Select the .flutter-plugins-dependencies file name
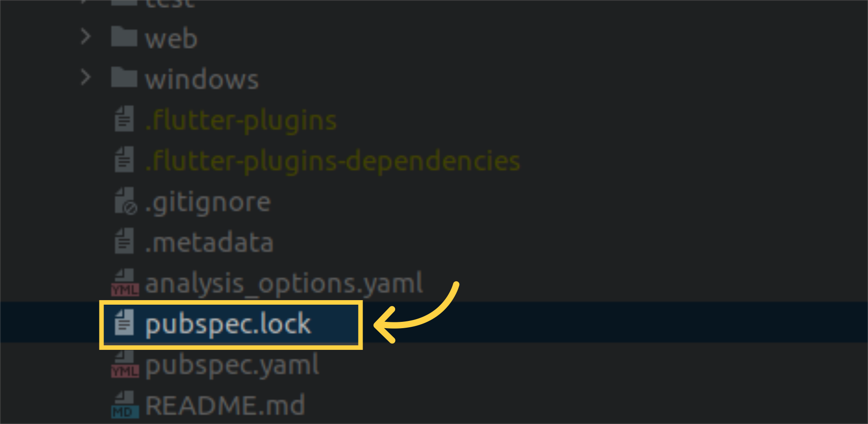 (333, 161)
